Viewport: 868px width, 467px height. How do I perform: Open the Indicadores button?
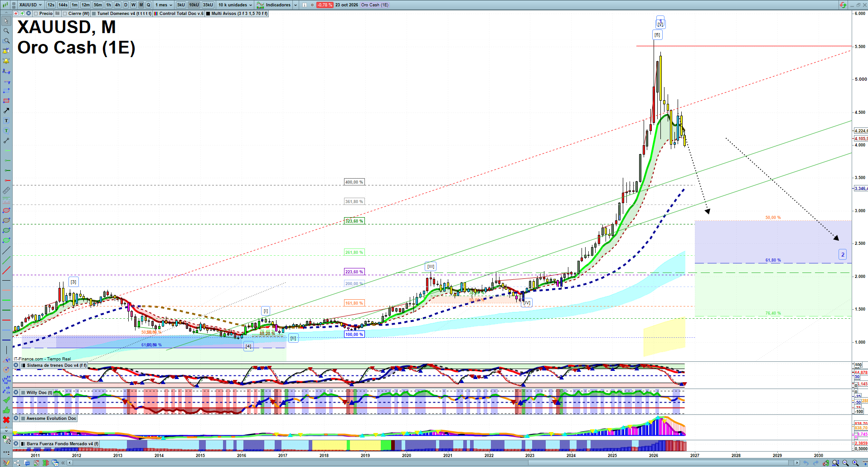[274, 5]
